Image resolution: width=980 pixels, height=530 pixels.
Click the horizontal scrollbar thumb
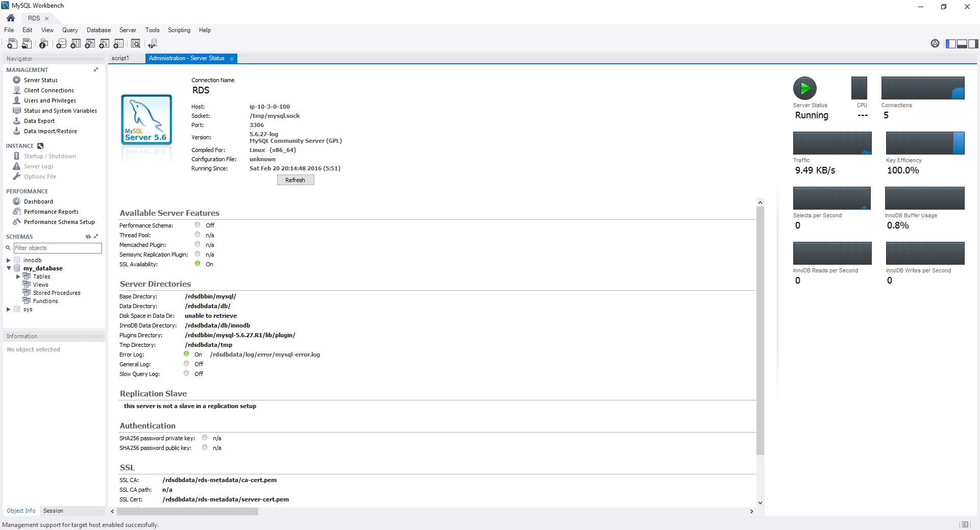click(x=187, y=511)
